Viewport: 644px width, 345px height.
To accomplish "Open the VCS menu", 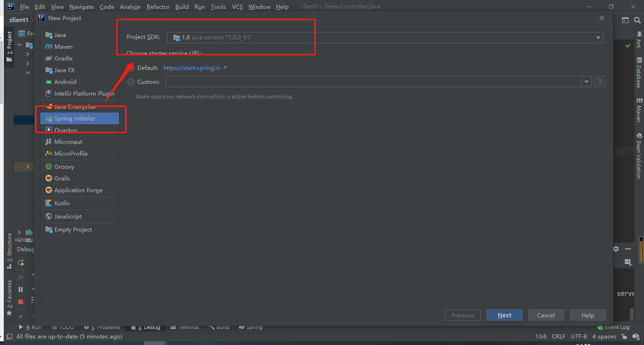I will (x=237, y=7).
